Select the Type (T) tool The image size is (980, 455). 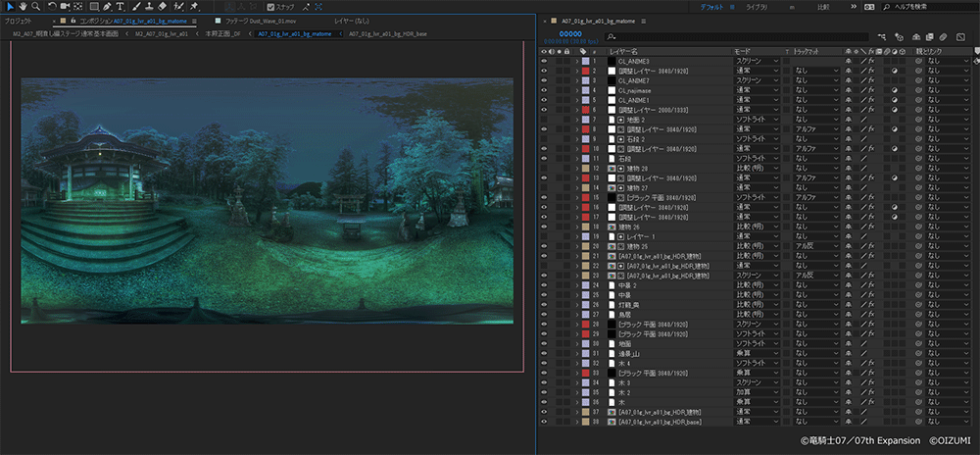tap(120, 7)
